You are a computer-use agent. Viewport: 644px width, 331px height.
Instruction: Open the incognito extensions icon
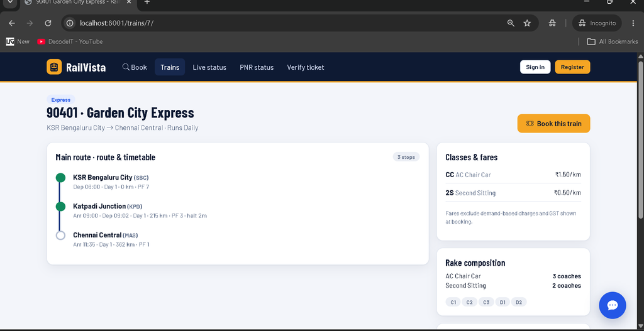click(x=552, y=23)
